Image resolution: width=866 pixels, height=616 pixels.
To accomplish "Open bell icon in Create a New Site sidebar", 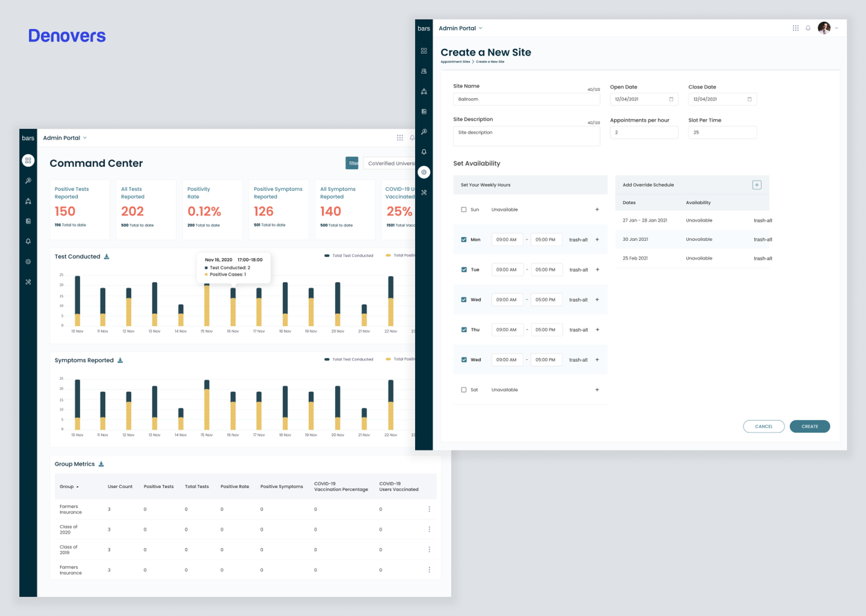I will [424, 152].
